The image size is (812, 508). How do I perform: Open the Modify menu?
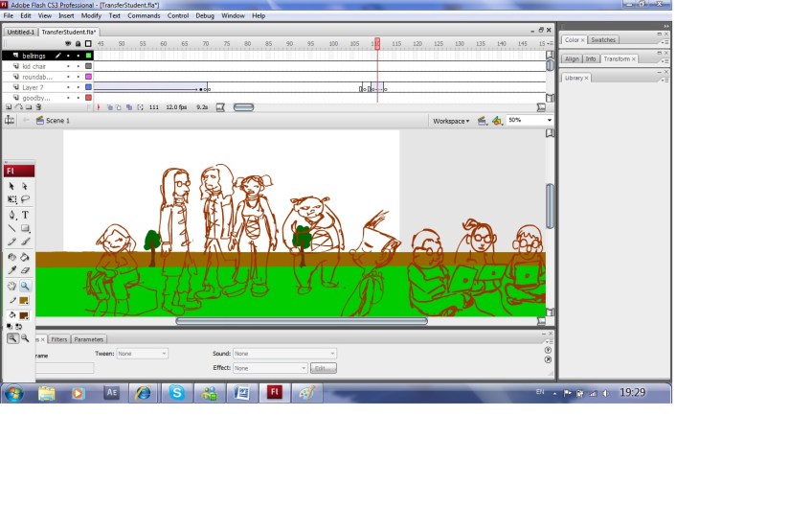(91, 16)
